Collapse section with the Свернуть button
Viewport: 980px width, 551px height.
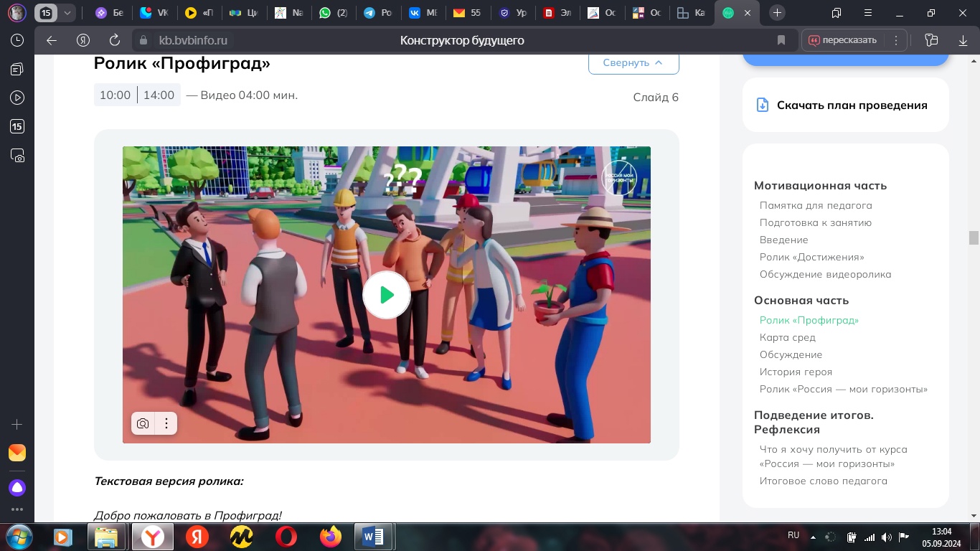[633, 62]
